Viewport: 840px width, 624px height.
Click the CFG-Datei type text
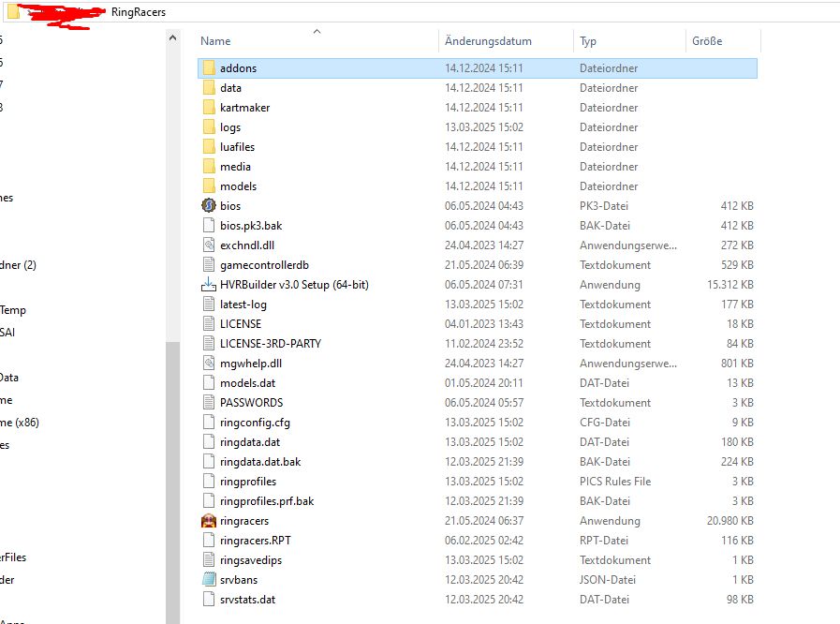click(x=604, y=423)
